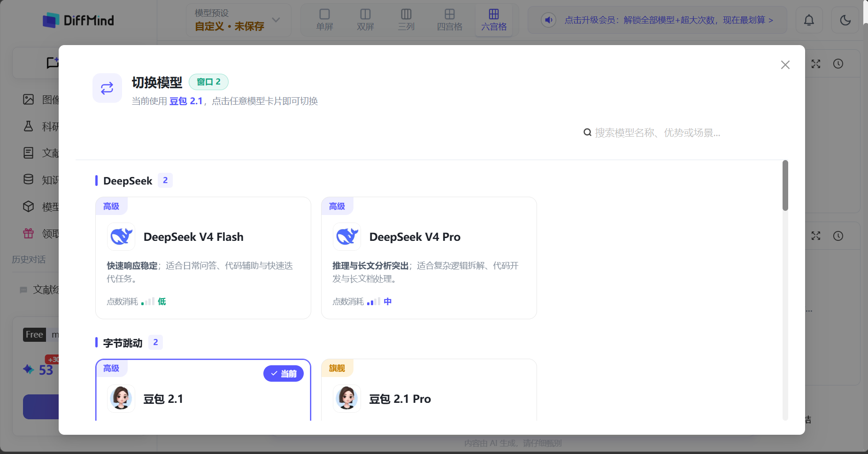The height and width of the screenshot is (454, 868).
Task: Choose the 豆包 2.1 Pro model card
Action: coord(429,390)
